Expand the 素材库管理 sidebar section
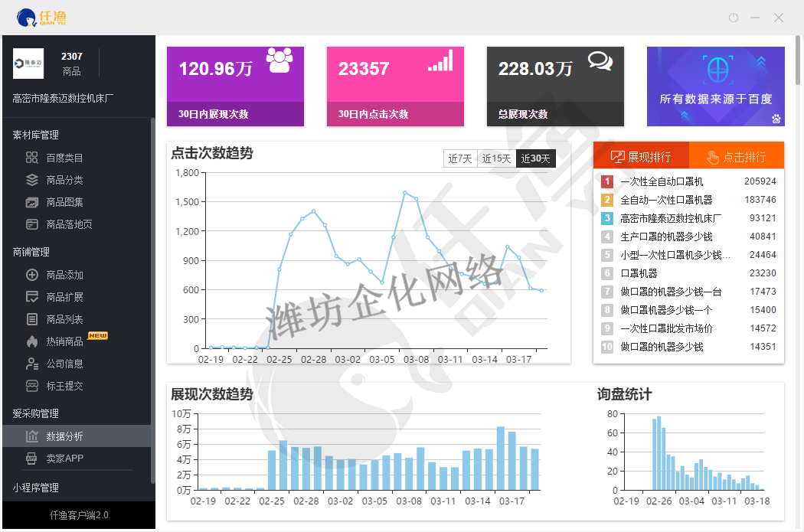The height and width of the screenshot is (532, 804). pos(35,135)
